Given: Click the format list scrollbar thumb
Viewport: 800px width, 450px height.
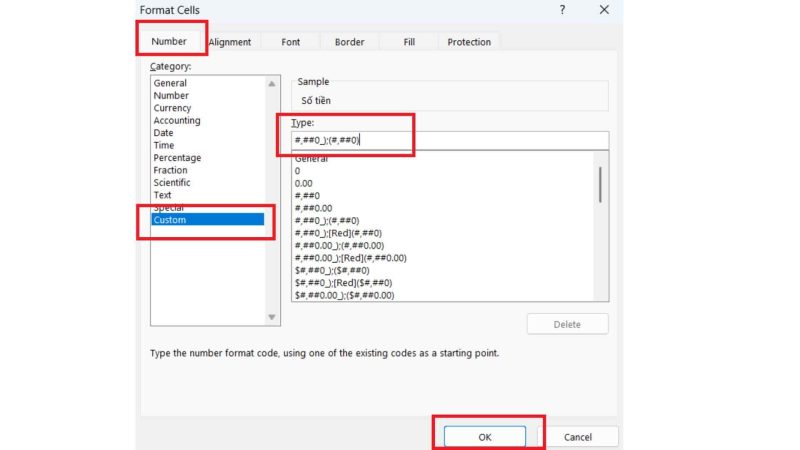Looking at the screenshot, I should pos(601,184).
